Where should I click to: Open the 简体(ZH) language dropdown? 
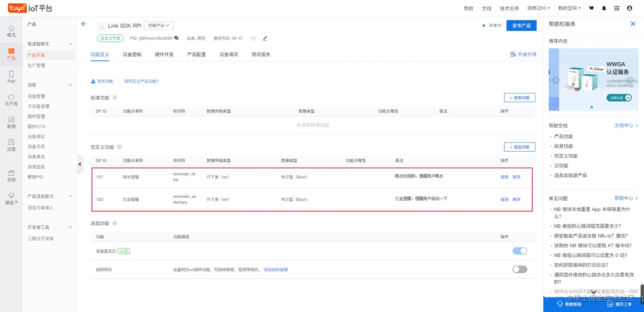click(x=538, y=8)
